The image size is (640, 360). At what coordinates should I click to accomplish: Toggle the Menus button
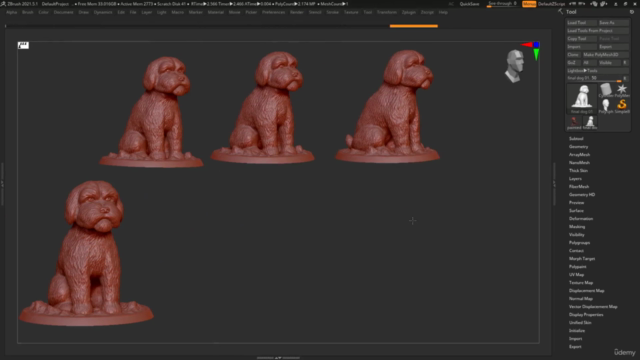[x=529, y=4]
